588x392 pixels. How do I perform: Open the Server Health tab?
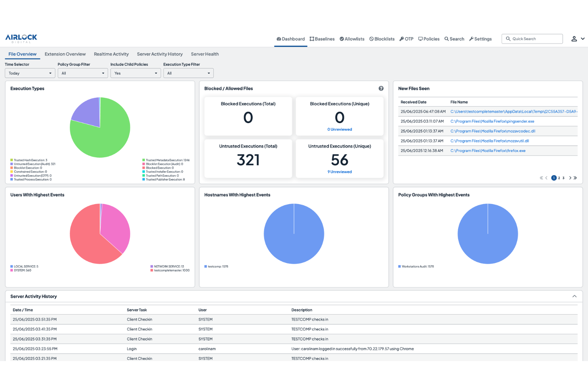coord(205,54)
